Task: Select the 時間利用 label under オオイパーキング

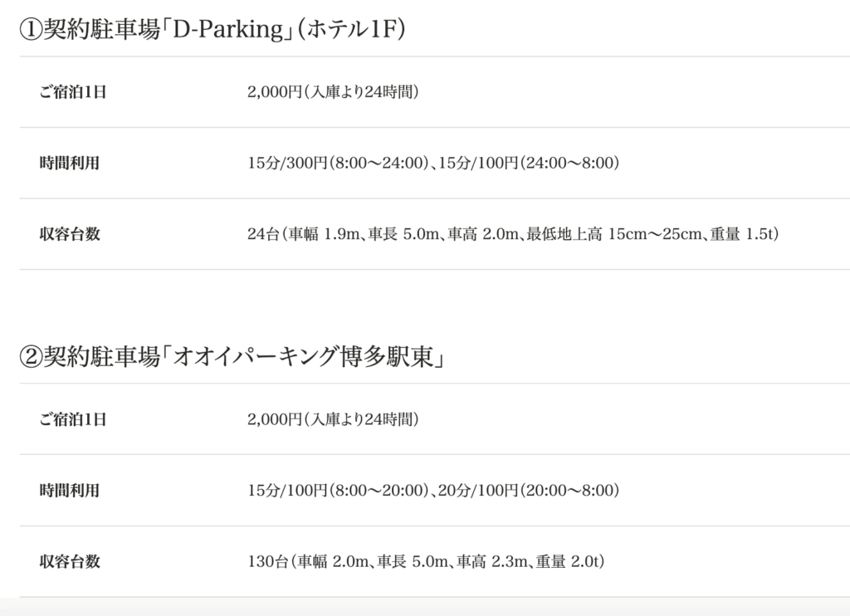Action: pos(69,490)
